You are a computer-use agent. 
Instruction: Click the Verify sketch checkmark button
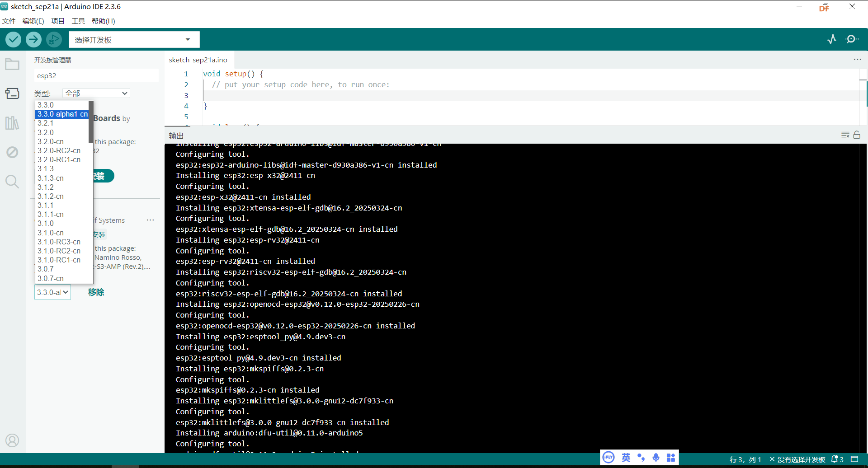pos(14,40)
